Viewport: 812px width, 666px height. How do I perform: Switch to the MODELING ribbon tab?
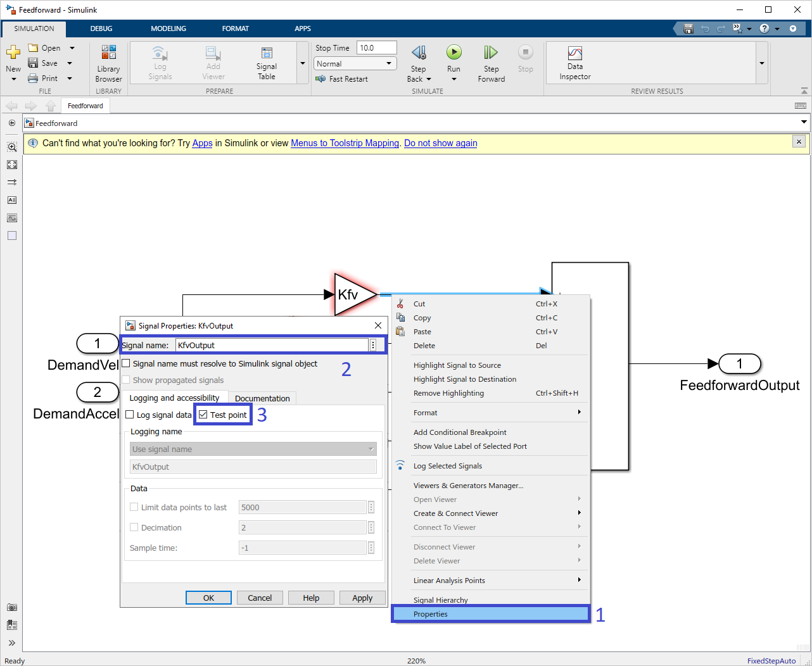coord(168,28)
